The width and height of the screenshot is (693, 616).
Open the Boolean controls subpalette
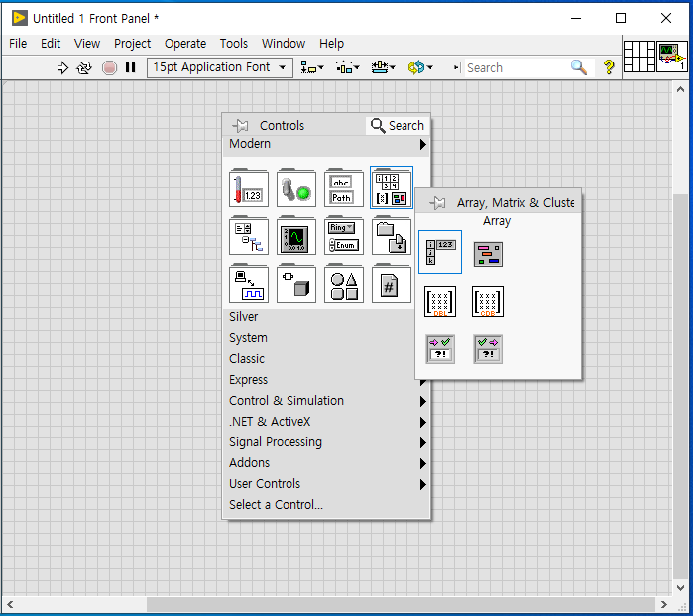coord(296,187)
